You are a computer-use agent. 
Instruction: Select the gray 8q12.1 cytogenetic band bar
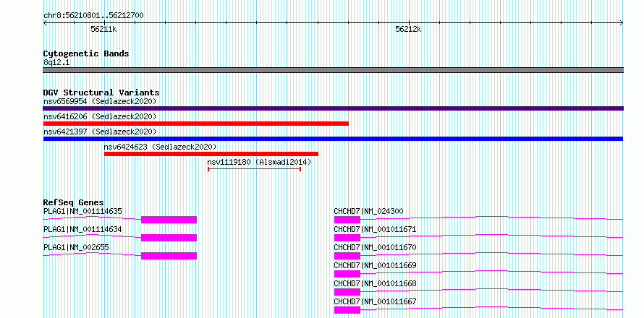pyautogui.click(x=333, y=70)
